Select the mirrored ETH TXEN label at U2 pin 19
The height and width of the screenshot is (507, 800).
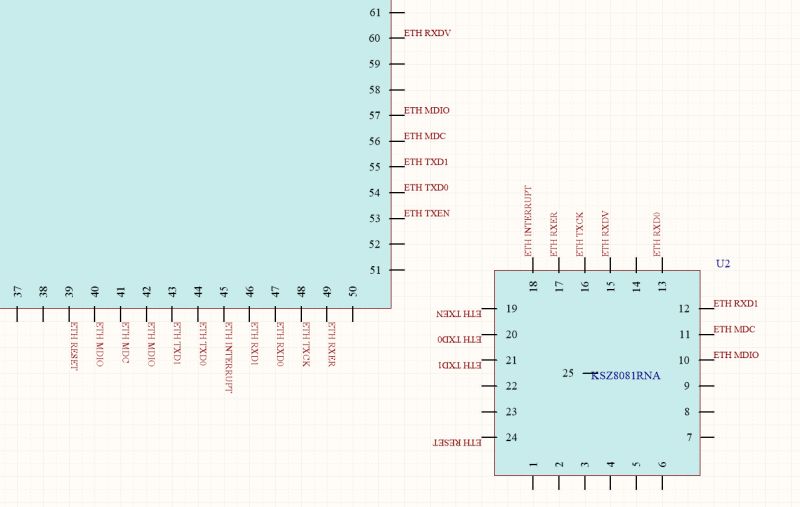(x=459, y=314)
